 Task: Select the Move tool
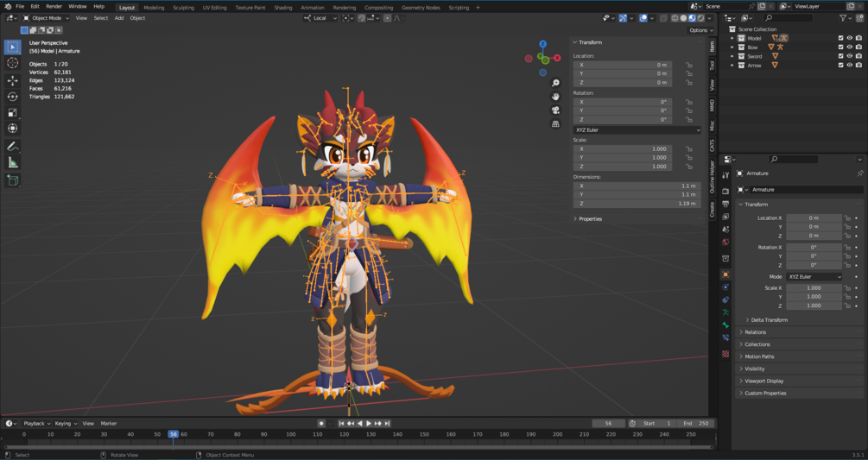click(12, 81)
